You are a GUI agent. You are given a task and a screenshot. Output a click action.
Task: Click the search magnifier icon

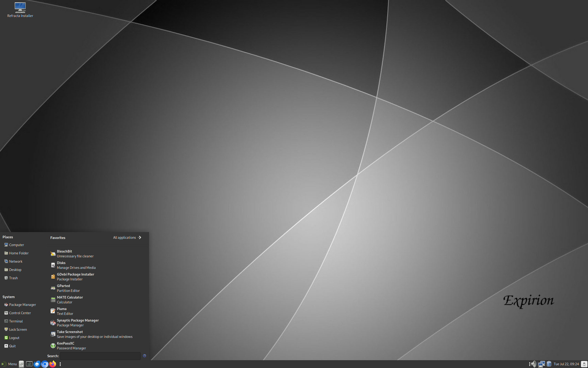click(144, 356)
